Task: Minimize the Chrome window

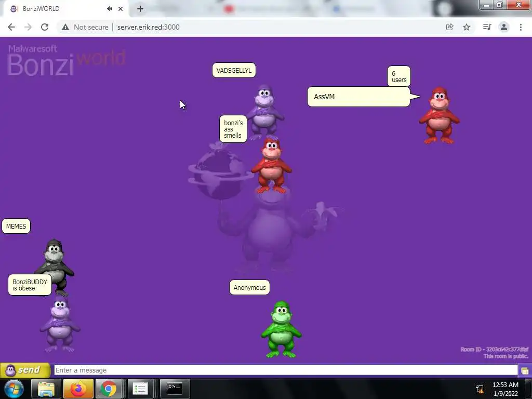Action: pyautogui.click(x=486, y=5)
